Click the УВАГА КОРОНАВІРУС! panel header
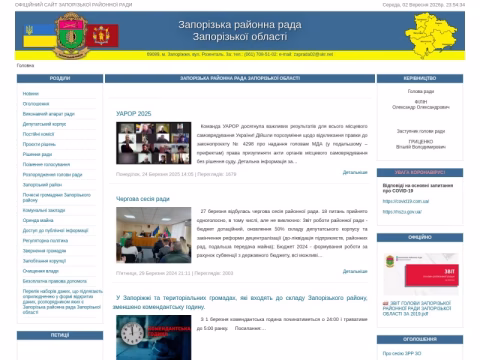The width and height of the screenshot is (480, 360). click(420, 173)
